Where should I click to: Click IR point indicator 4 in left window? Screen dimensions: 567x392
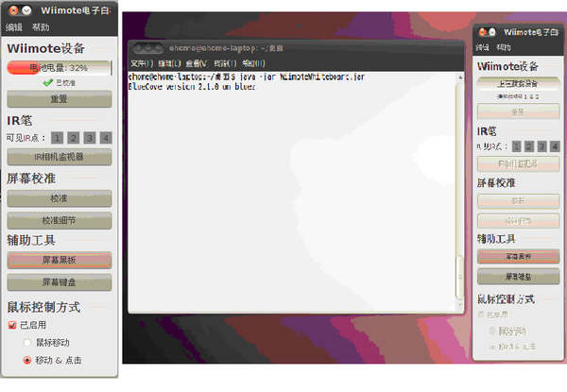pyautogui.click(x=106, y=138)
